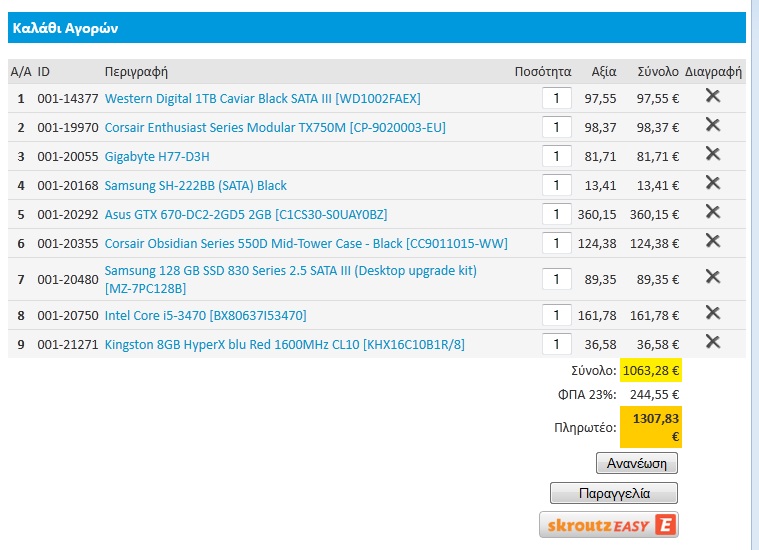Click the quantity field for Samsung SH-222BB
The image size is (759, 550).
click(x=557, y=185)
